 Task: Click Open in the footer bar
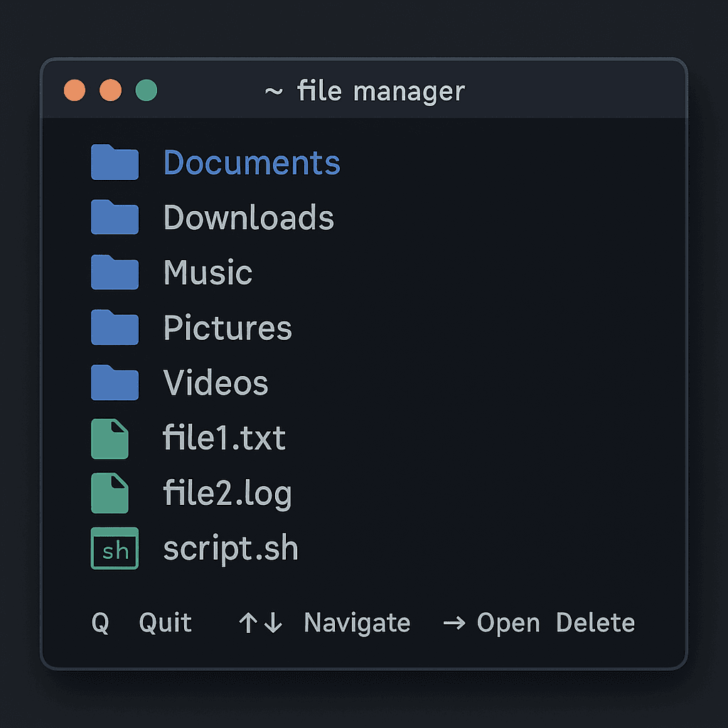coord(508,623)
